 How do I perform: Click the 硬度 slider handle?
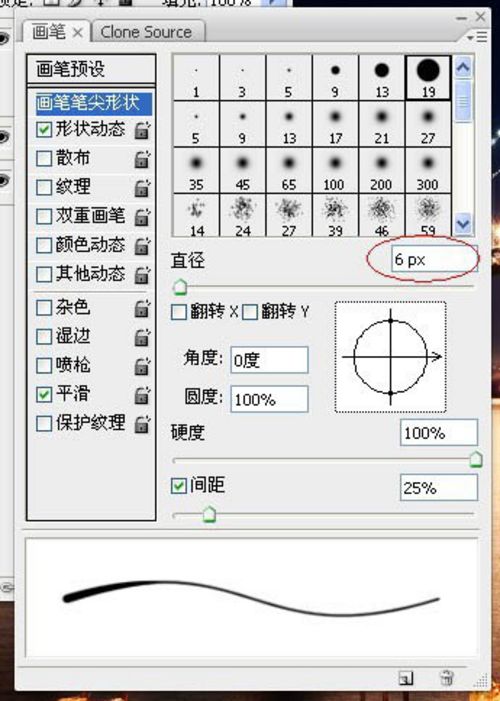[476, 460]
